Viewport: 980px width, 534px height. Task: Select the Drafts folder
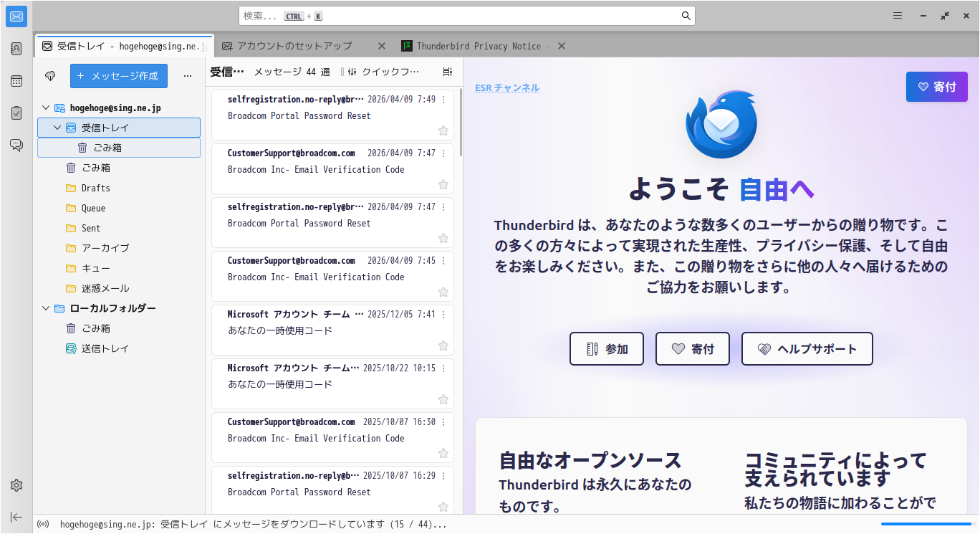point(119,188)
